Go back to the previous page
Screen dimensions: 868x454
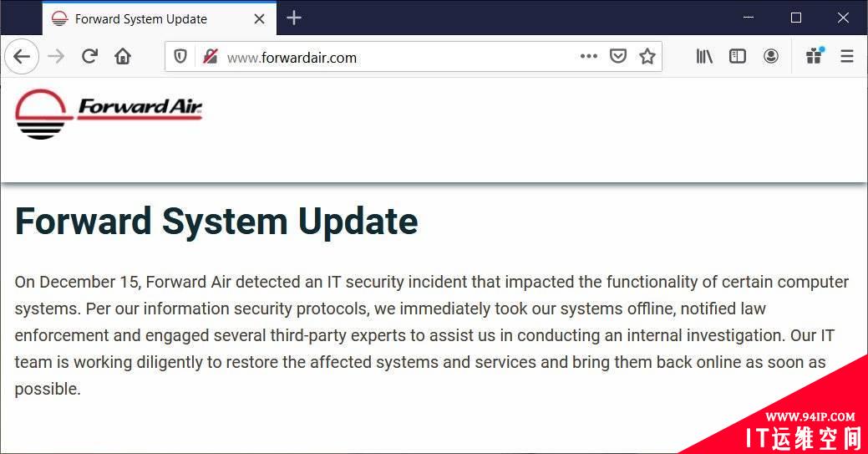click(x=22, y=57)
